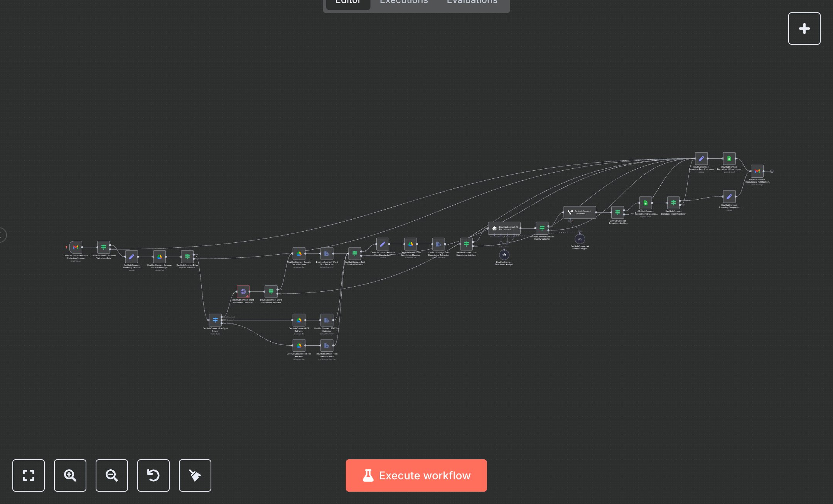This screenshot has height=504, width=833.
Task: Click the Recruitment Notification Gmail node
Action: coord(757,171)
